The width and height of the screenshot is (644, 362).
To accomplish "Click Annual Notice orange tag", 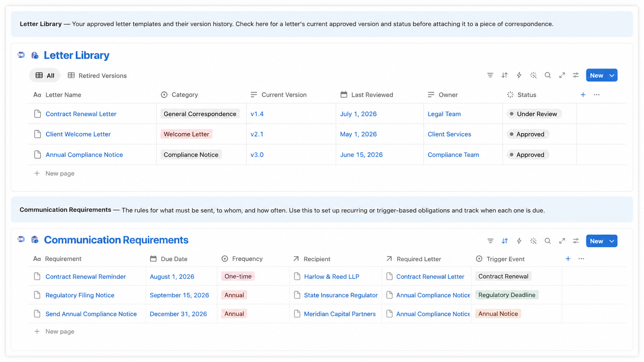I will tap(498, 314).
